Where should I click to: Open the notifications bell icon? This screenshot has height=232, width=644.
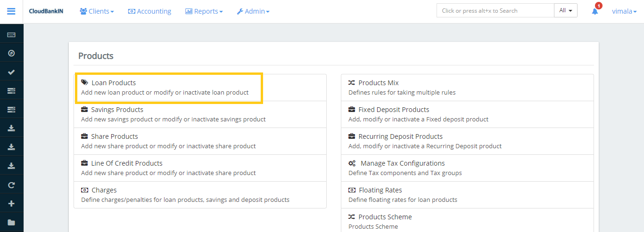point(595,11)
